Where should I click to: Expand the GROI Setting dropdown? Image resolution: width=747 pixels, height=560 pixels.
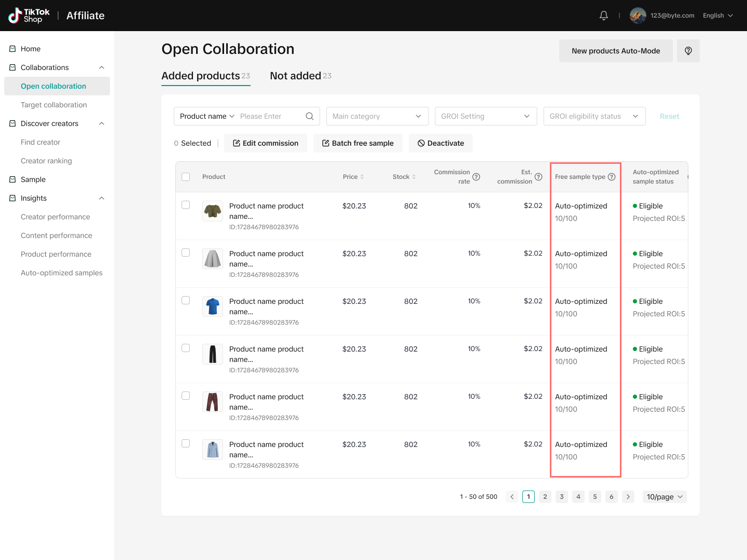tap(486, 116)
